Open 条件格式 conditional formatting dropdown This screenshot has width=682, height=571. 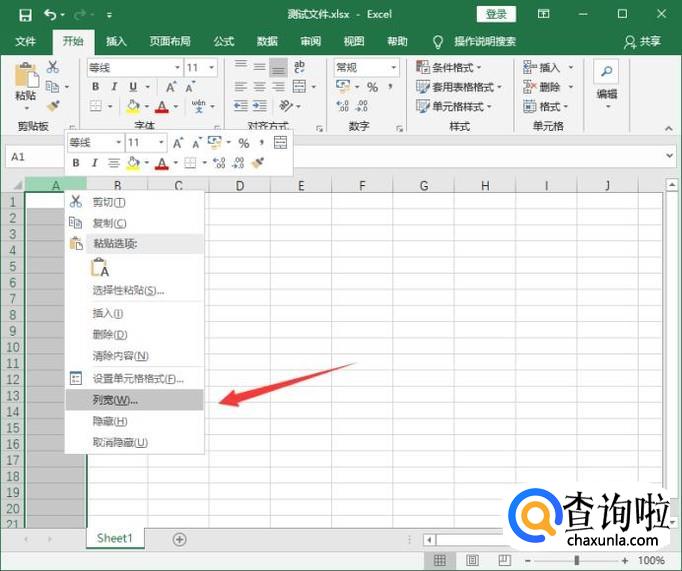[449, 67]
